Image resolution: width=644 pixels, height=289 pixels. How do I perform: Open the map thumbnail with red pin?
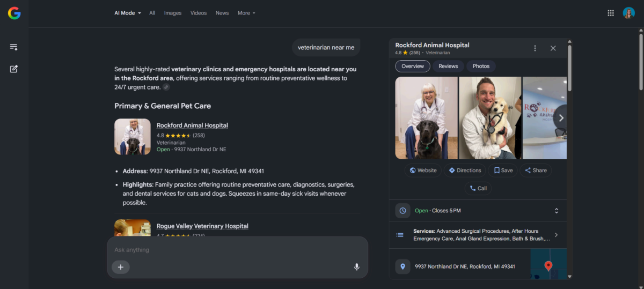[x=548, y=264]
